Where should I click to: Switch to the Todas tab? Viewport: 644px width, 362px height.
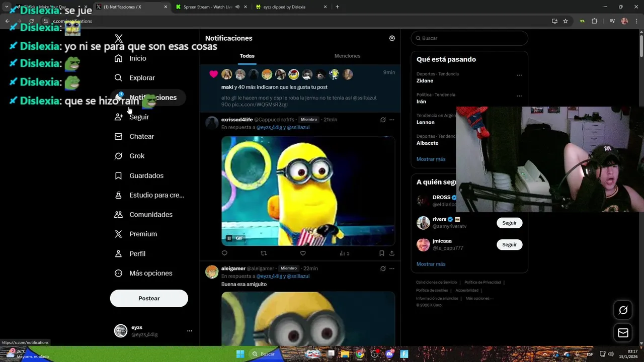coord(247,56)
